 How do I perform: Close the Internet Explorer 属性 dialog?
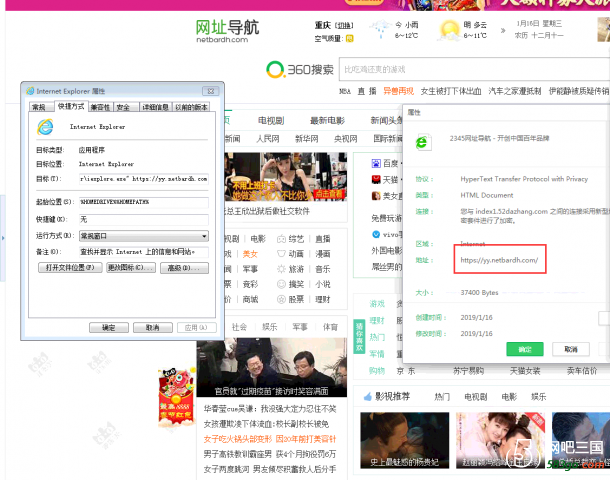(x=210, y=91)
